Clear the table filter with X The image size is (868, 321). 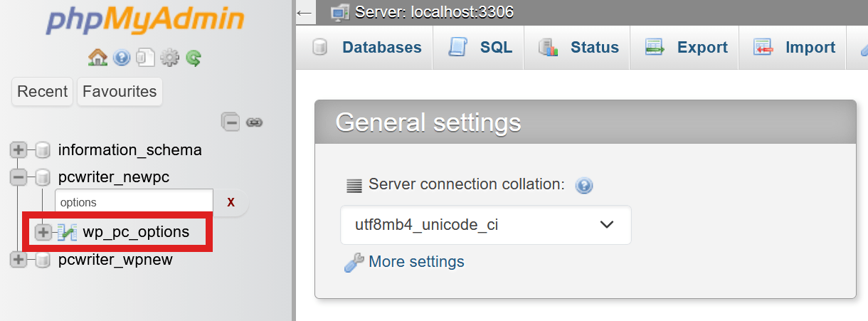pyautogui.click(x=231, y=203)
